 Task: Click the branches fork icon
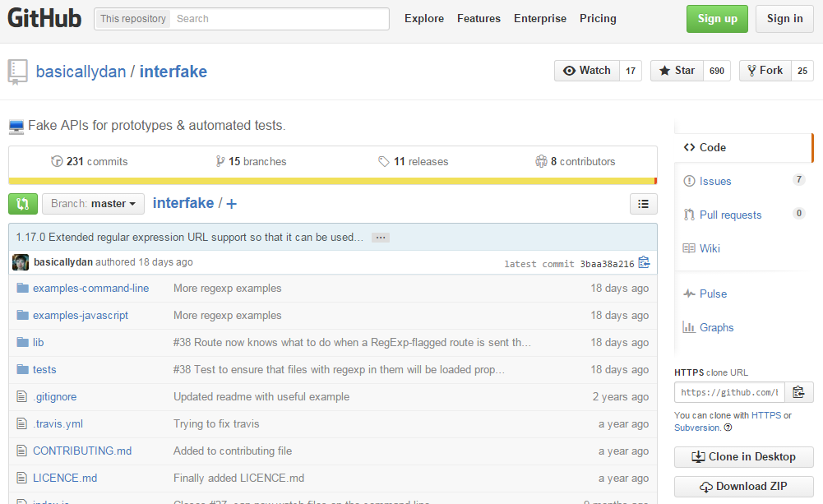coord(220,161)
